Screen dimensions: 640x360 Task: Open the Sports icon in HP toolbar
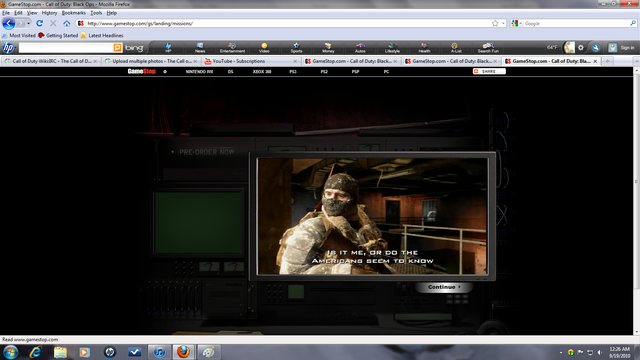click(x=296, y=48)
